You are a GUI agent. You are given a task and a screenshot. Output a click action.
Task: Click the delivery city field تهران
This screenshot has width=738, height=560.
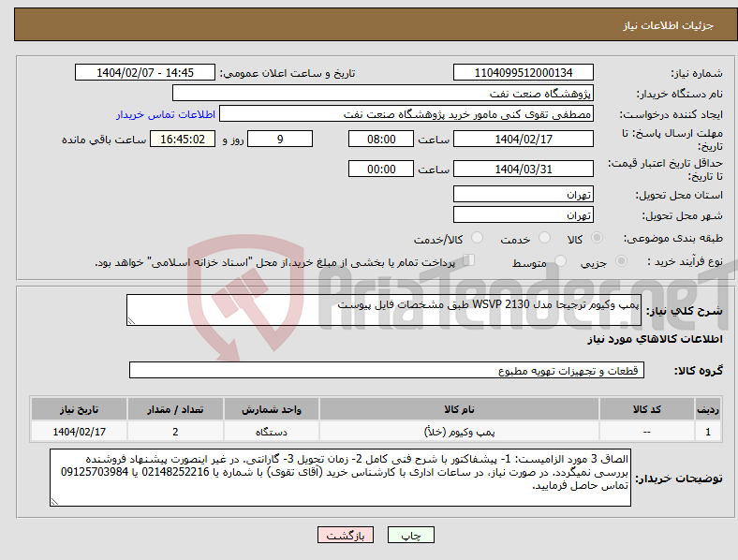click(x=524, y=214)
